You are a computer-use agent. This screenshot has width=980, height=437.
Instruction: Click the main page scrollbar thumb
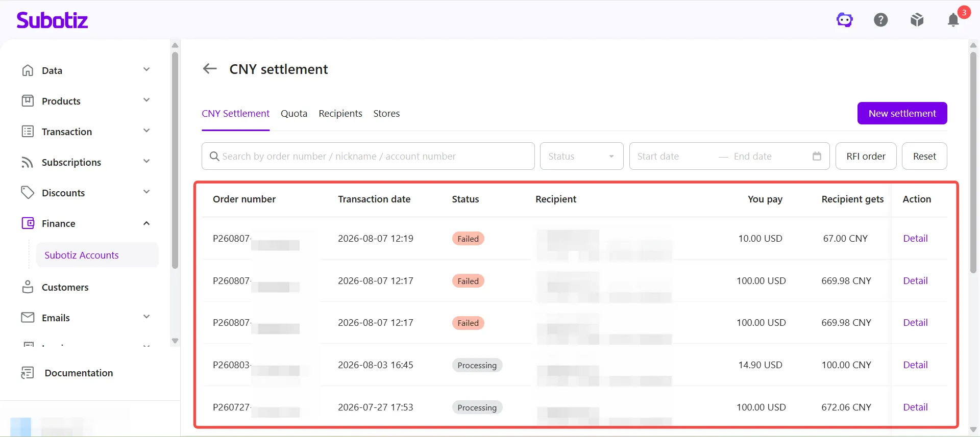pos(973,162)
